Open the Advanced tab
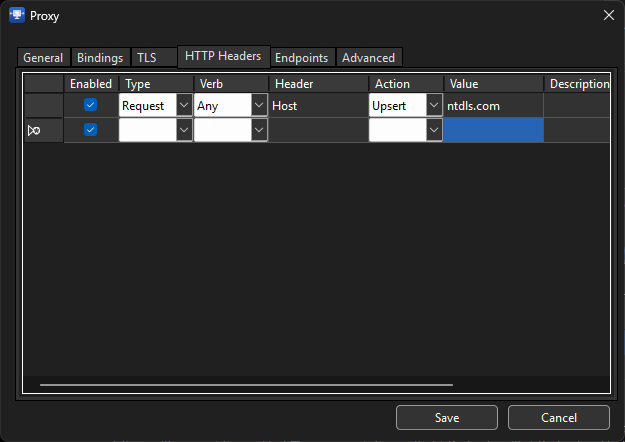This screenshot has height=442, width=625. (x=369, y=58)
